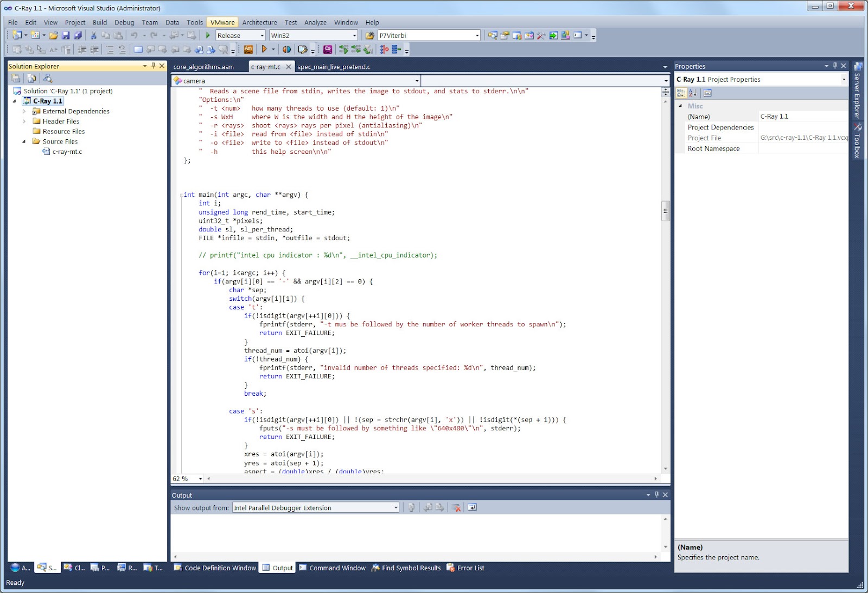Click the Intel Composer 'Co' purple icon
Viewport: 868px width, 593px height.
coord(328,49)
